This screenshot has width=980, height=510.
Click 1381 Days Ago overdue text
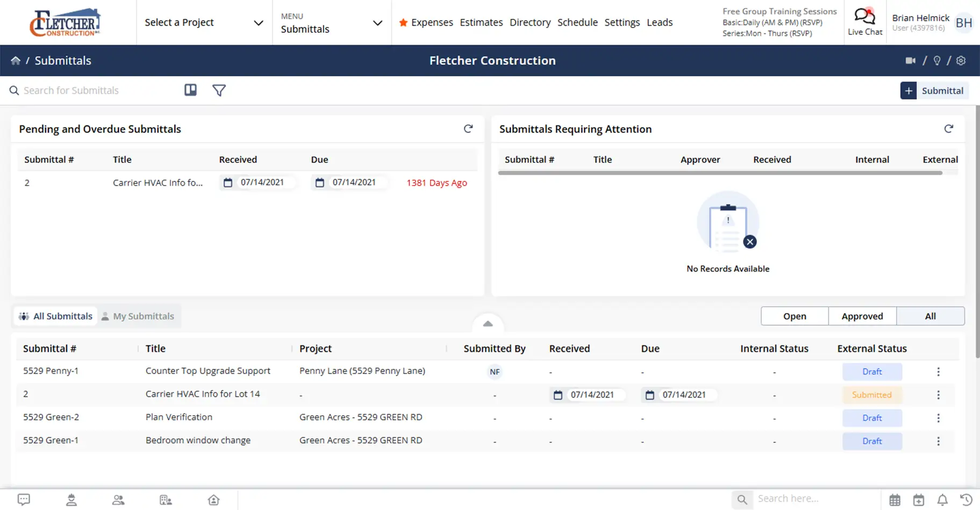pos(437,183)
